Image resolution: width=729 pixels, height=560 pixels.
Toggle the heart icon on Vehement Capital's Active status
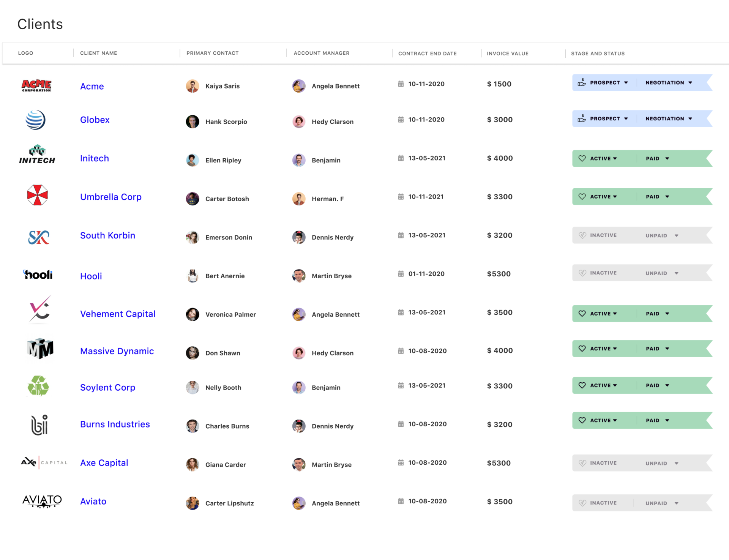coord(582,314)
